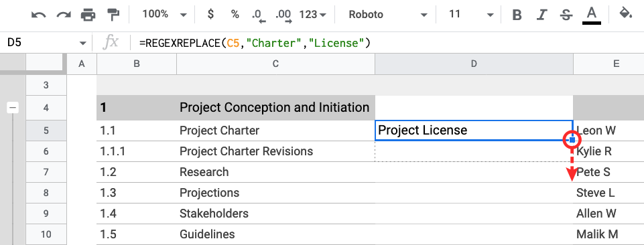Open the text color picker
644x245 pixels.
tap(592, 15)
